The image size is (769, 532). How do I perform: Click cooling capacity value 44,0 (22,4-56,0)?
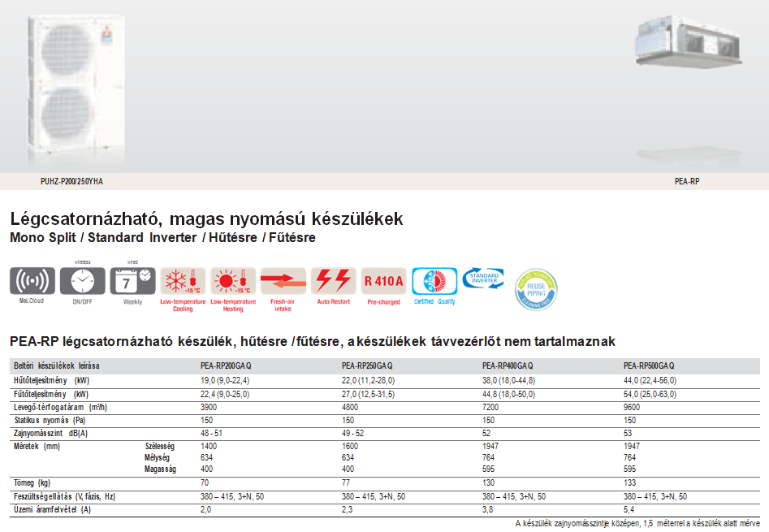coord(650,380)
